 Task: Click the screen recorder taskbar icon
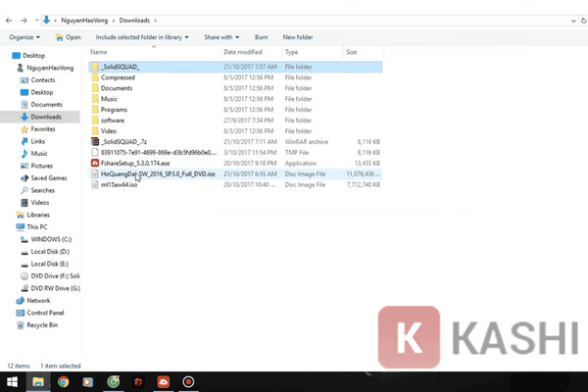pos(188,382)
